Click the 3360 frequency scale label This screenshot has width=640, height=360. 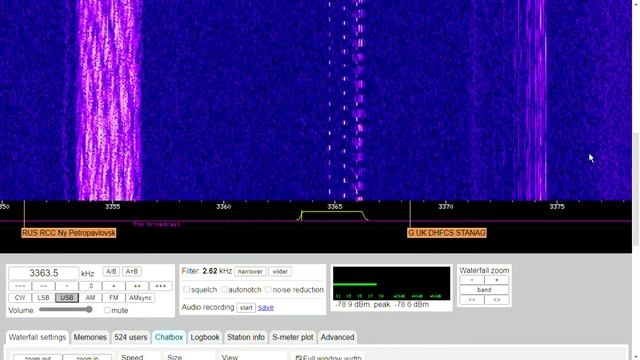point(224,207)
